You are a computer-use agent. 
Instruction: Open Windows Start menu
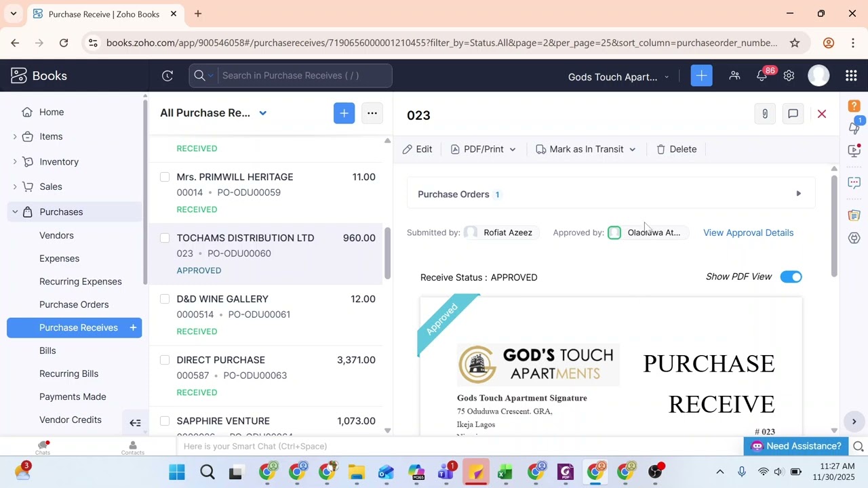[x=177, y=472]
